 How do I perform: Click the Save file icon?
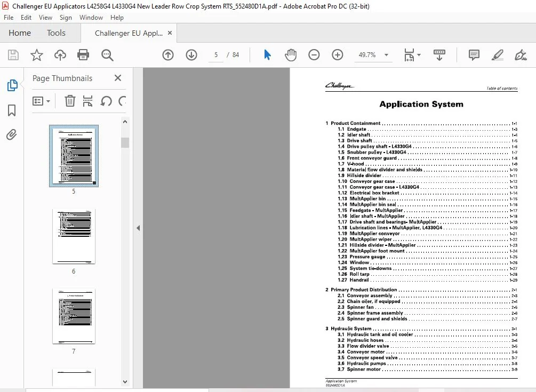click(13, 55)
